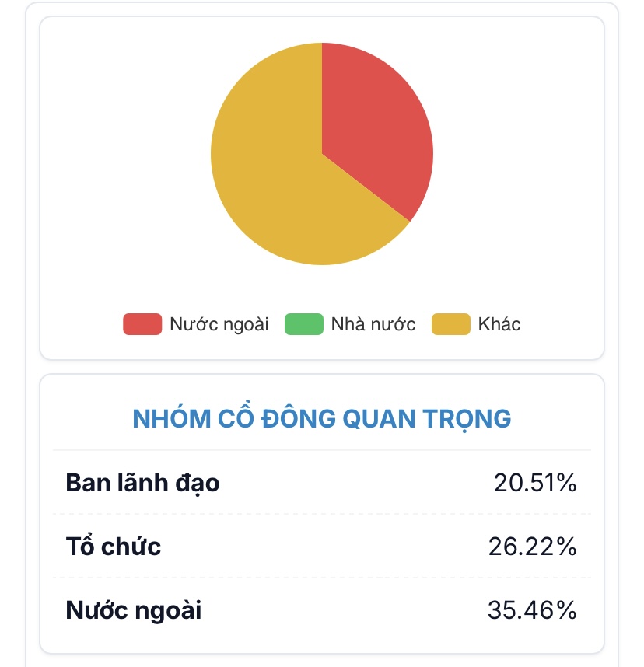Viewport: 644px width, 667px height.
Task: Click the NHÓM CỔ ĐÔNG QUAN TRỌNG heading
Action: coord(322,418)
